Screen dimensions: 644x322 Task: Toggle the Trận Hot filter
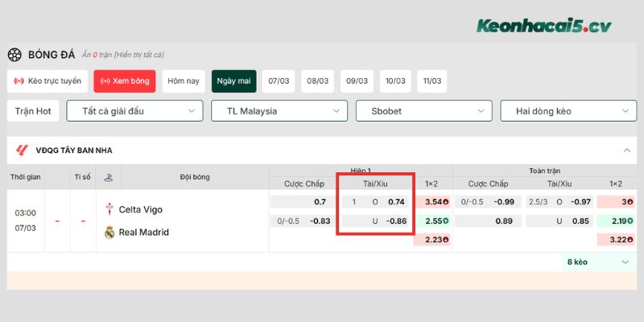[34, 111]
